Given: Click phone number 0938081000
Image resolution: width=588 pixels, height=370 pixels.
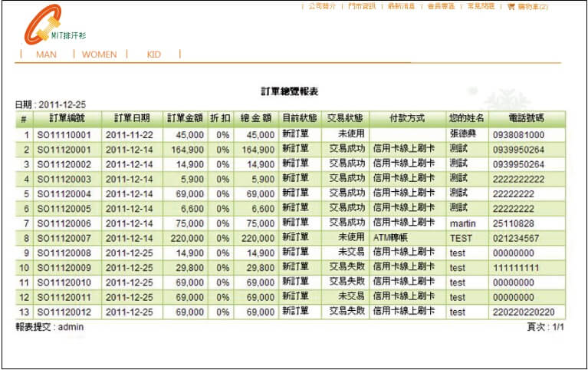Looking at the screenshot, I should [519, 135].
